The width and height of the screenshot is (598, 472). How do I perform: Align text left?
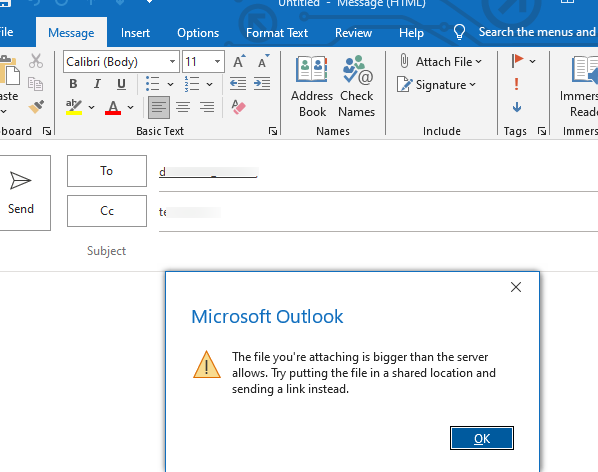(x=159, y=107)
